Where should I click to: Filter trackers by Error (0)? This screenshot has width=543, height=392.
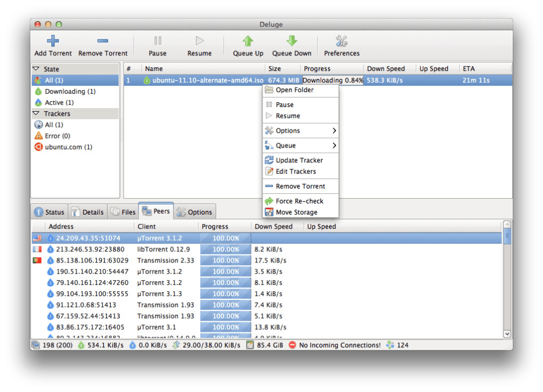pyautogui.click(x=75, y=135)
